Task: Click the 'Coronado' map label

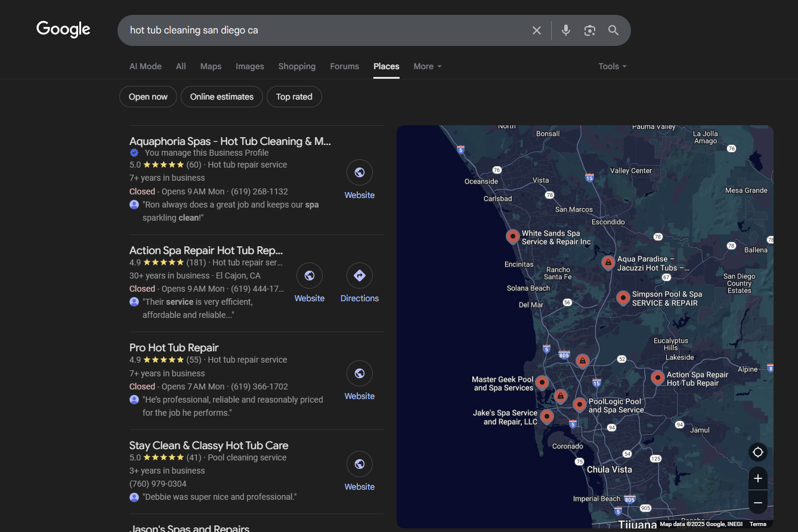Action: (568, 446)
